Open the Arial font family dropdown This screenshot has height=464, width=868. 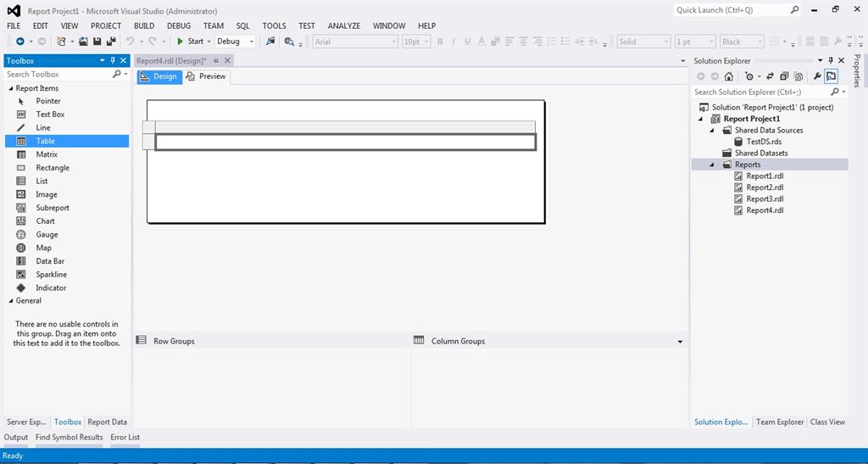point(355,42)
